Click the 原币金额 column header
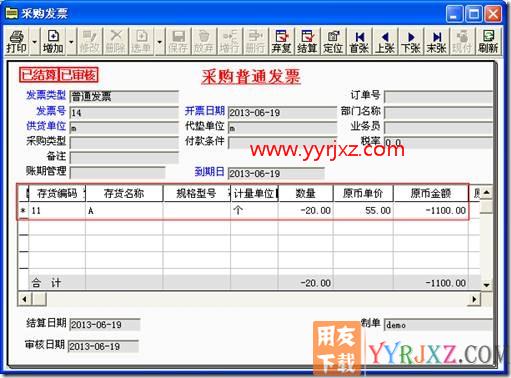Screen dimensions: 511x378 coord(431,193)
